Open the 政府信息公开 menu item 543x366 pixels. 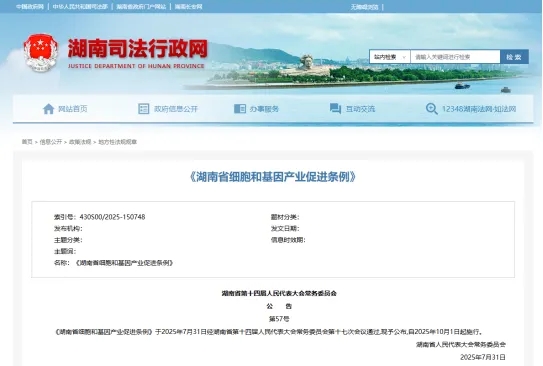[176, 109]
